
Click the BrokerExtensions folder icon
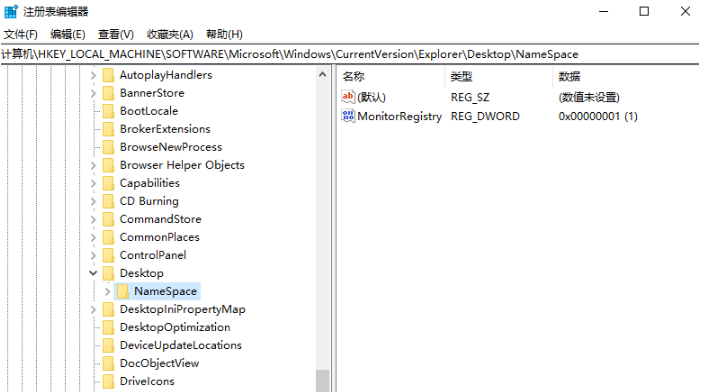click(x=108, y=129)
